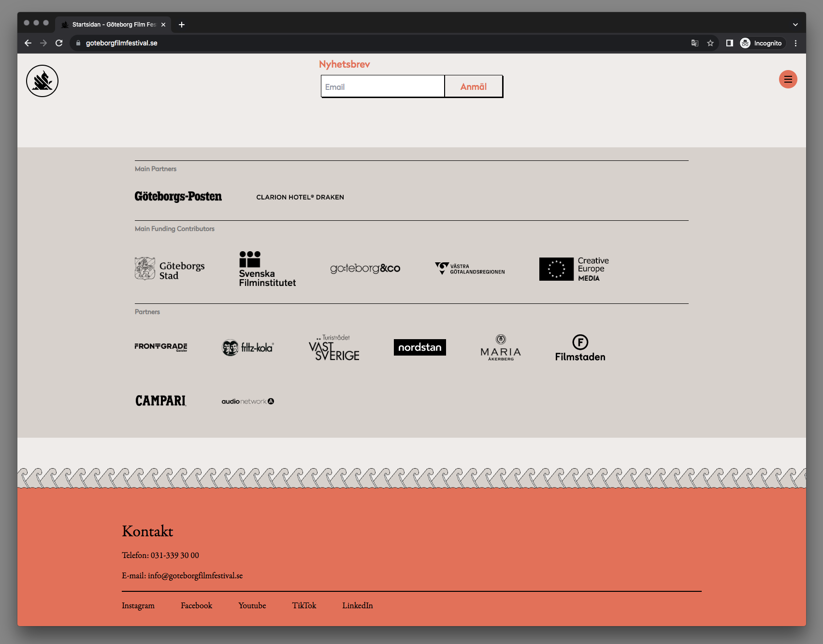Click the Nyhetsbrev heading
This screenshot has height=644, width=823.
[345, 64]
